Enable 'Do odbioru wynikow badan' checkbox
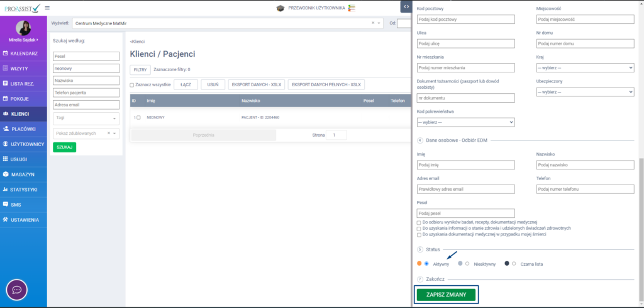Image resolution: width=644 pixels, height=308 pixels. point(419,222)
